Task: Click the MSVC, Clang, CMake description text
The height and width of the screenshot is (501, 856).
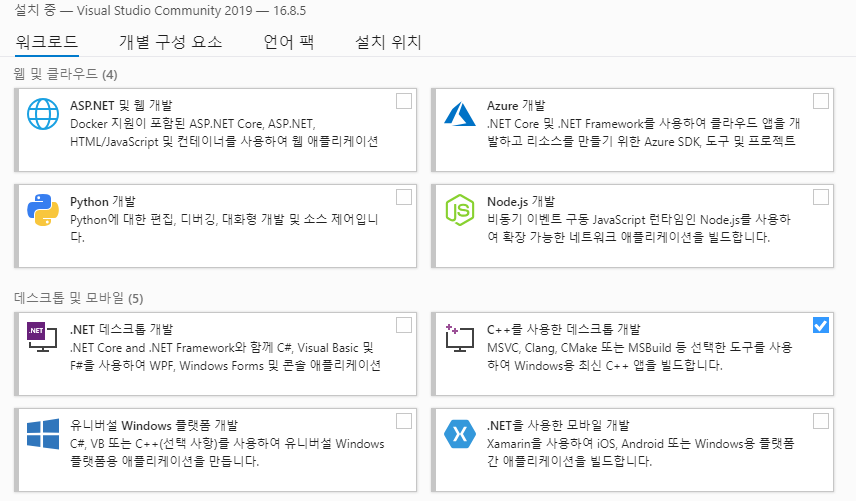Action: coord(639,356)
